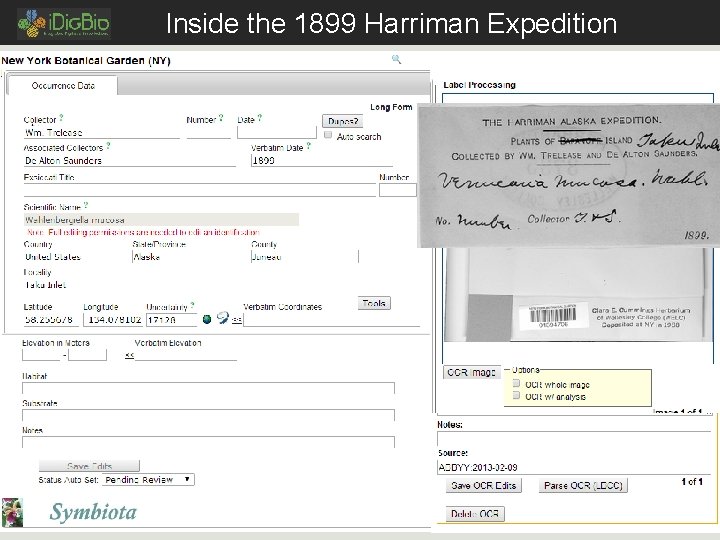
Task: Click the Long Form link
Action: point(391,107)
